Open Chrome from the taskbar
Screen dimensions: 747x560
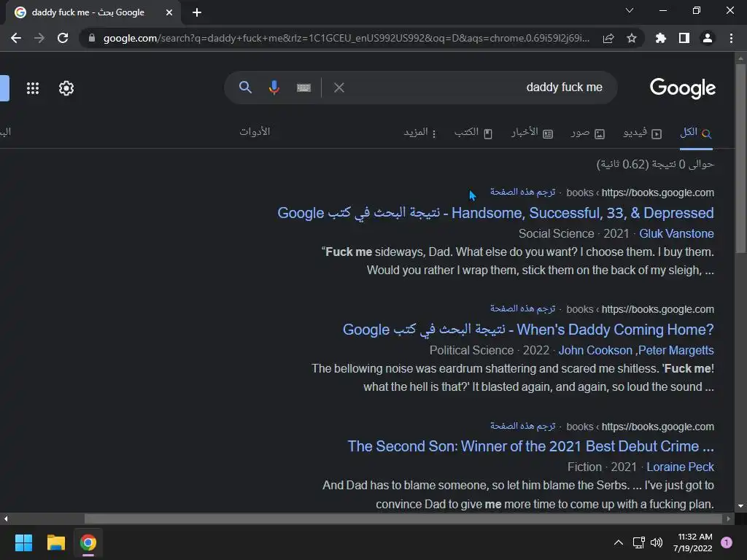[88, 542]
